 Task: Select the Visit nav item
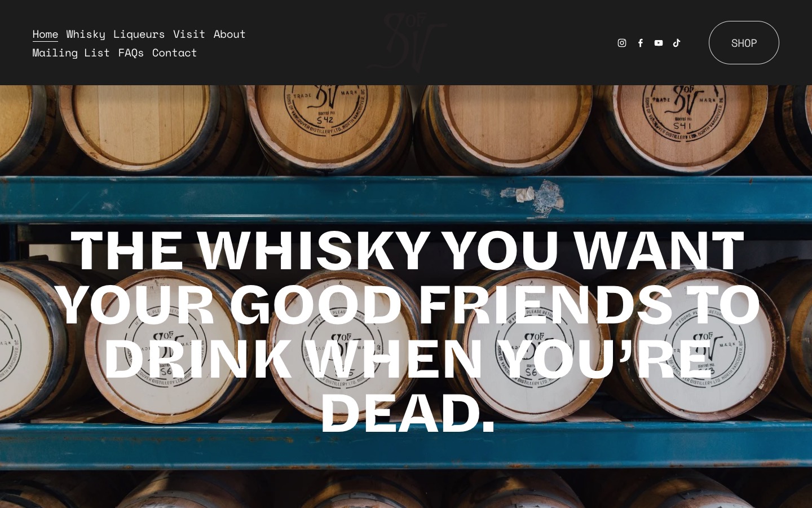[x=189, y=34]
